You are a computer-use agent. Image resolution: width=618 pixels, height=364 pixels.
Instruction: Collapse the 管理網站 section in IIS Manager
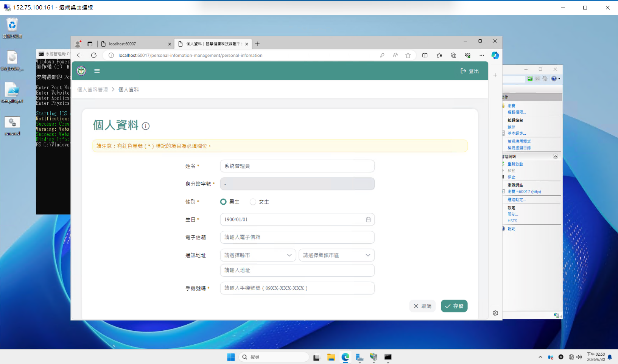(x=556, y=156)
